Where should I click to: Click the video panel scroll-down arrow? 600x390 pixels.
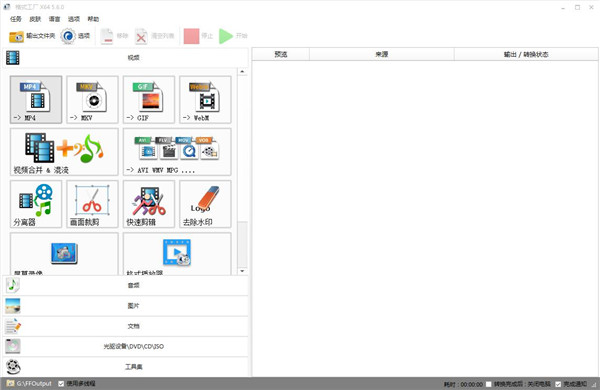pos(242,271)
